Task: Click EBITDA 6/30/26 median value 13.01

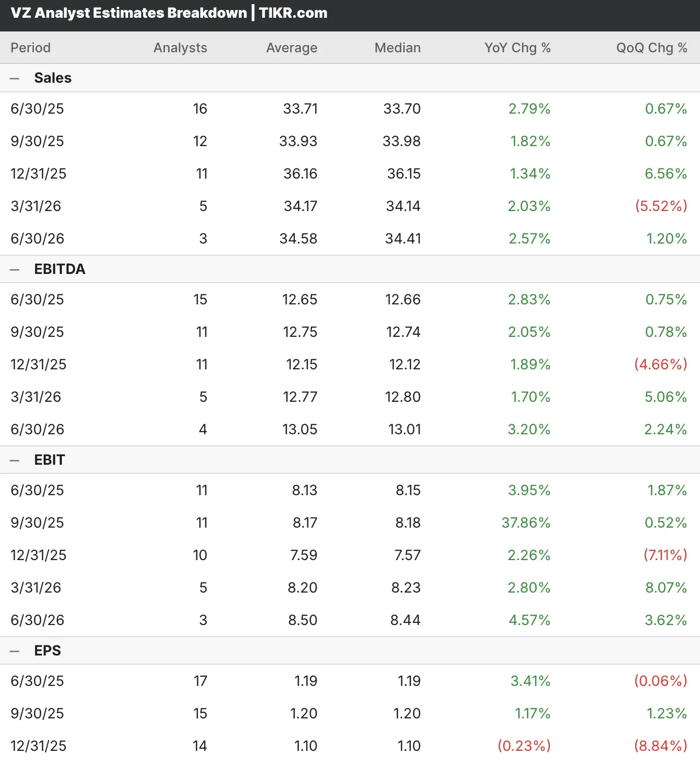Action: (x=404, y=429)
